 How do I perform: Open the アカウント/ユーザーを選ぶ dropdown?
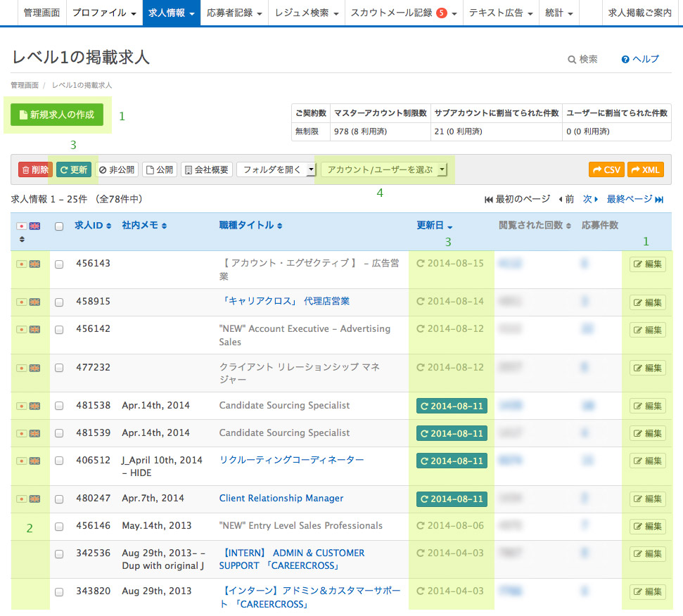[x=384, y=169]
